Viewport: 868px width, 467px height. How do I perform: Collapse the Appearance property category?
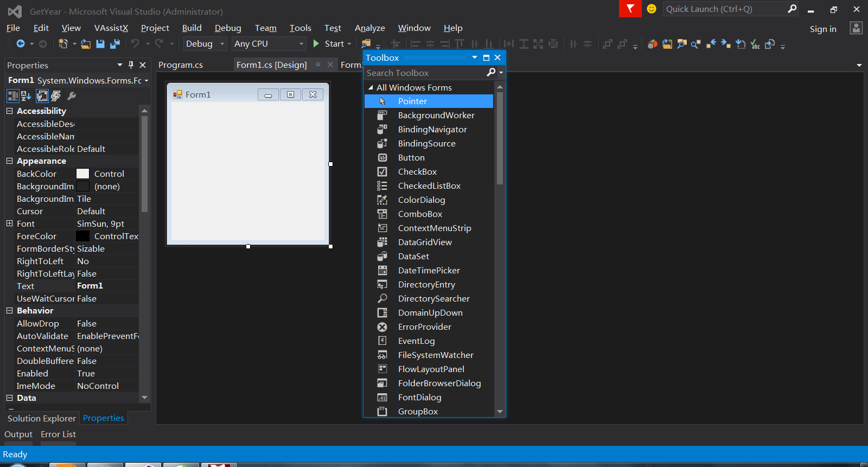tap(9, 161)
